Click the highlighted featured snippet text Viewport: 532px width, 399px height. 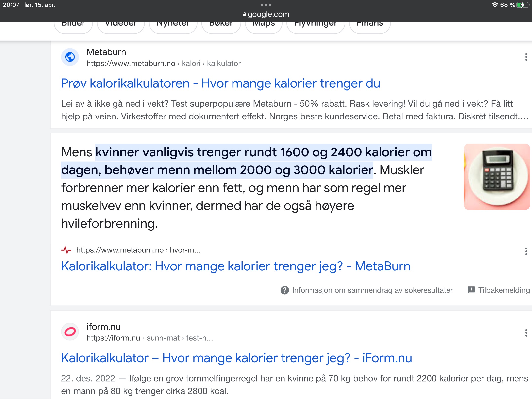tap(246, 161)
